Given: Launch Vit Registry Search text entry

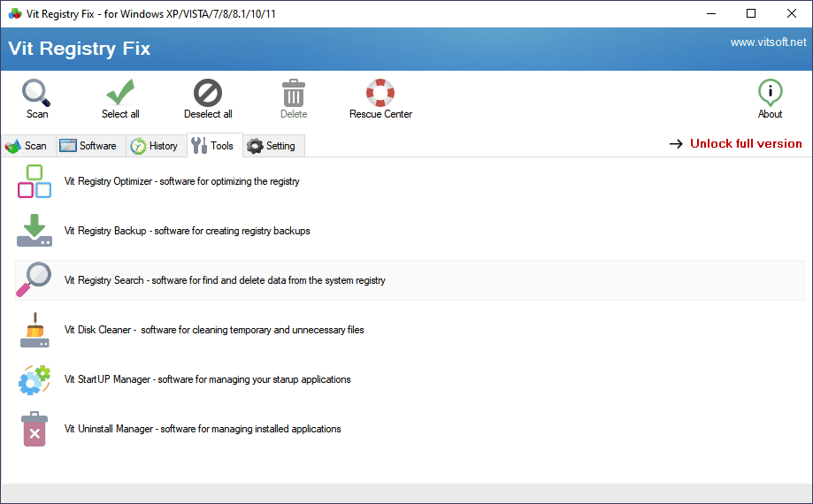Looking at the screenshot, I should click(x=225, y=280).
